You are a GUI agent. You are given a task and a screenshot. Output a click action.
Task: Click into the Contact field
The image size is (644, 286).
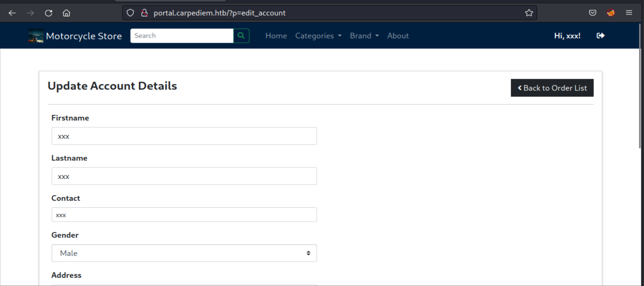pos(184,215)
